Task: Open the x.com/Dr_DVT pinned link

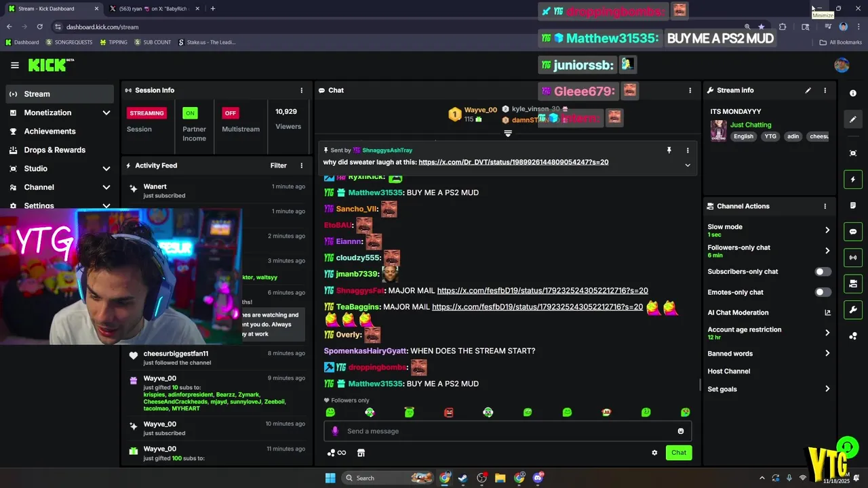Action: [x=513, y=163]
